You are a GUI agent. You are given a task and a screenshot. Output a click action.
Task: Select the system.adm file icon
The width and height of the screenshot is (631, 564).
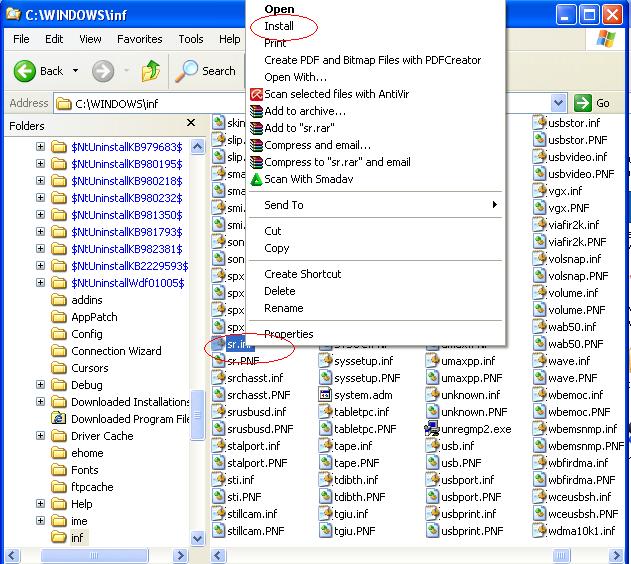(325, 395)
